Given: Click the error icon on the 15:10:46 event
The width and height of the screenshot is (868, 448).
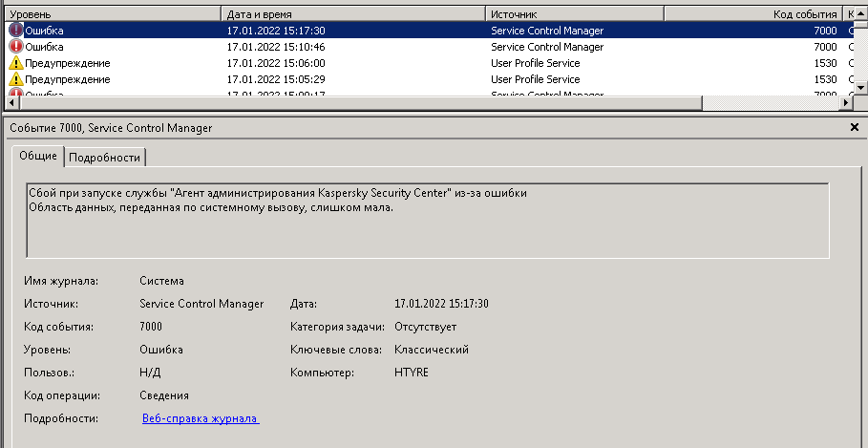Looking at the screenshot, I should pyautogui.click(x=16, y=47).
